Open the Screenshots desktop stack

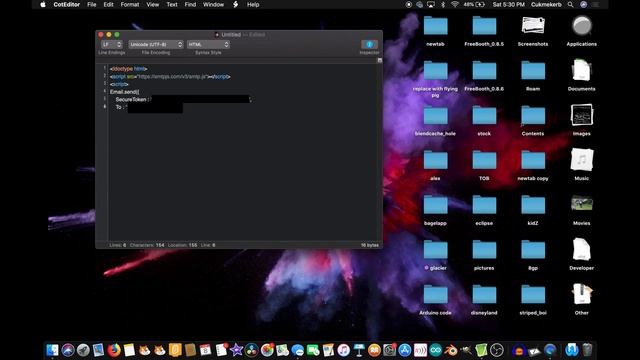coord(533,26)
